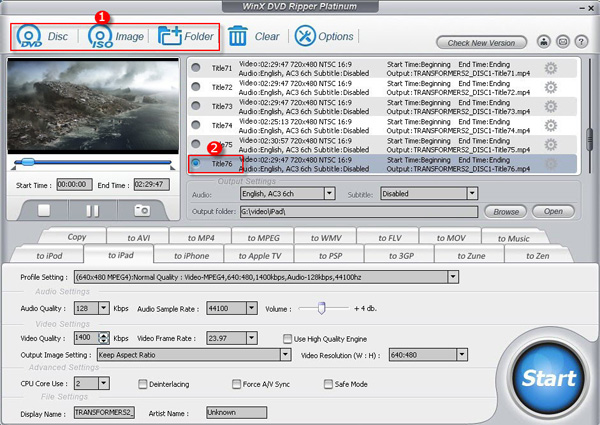This screenshot has width=600, height=425.
Task: Enable Force A/V Sync checkbox
Action: tap(236, 384)
